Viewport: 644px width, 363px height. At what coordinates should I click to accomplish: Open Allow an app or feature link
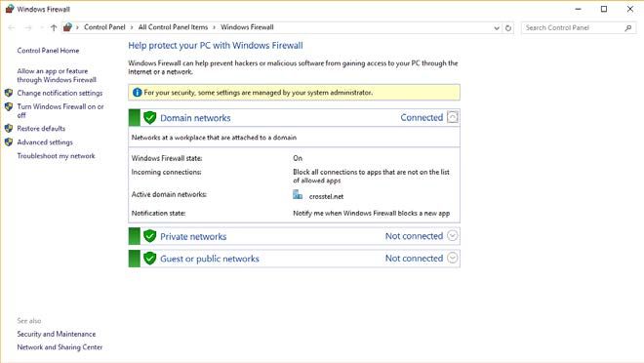point(57,75)
